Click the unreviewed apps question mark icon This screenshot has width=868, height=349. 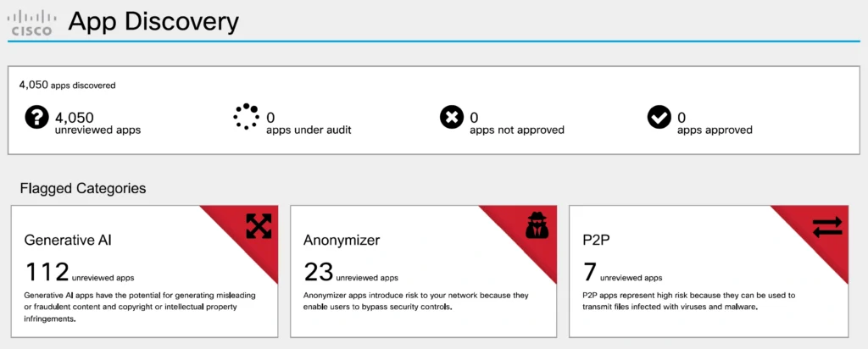coord(37,118)
